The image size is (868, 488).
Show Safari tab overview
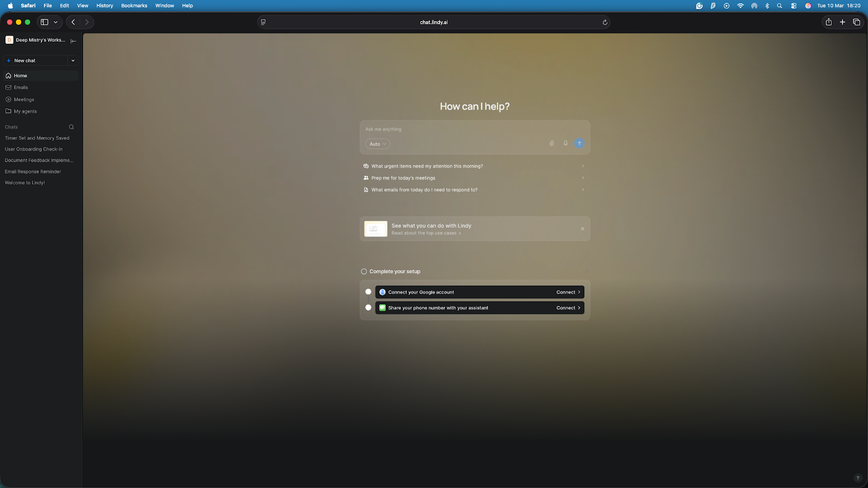tap(857, 22)
